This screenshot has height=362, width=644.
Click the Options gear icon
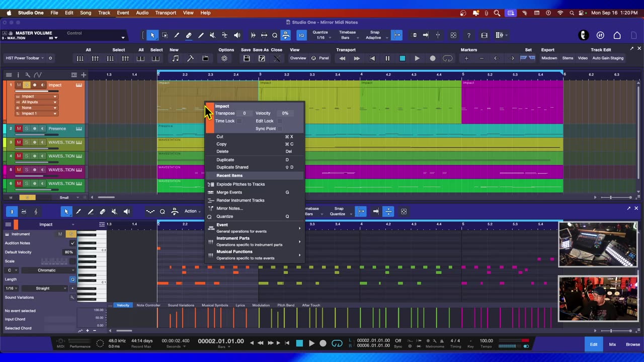[x=224, y=58]
